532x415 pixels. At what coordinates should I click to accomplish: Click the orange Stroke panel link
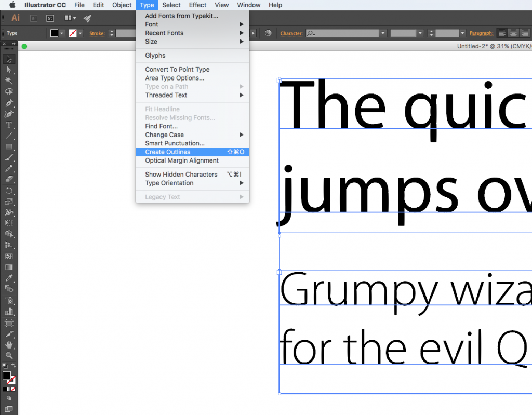point(97,33)
